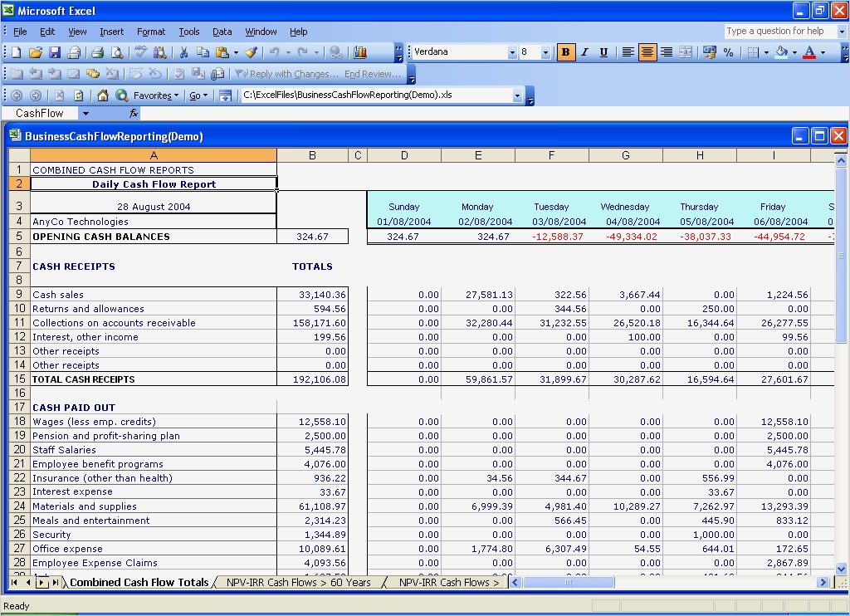
Task: Toggle Underline formatting
Action: (x=603, y=52)
